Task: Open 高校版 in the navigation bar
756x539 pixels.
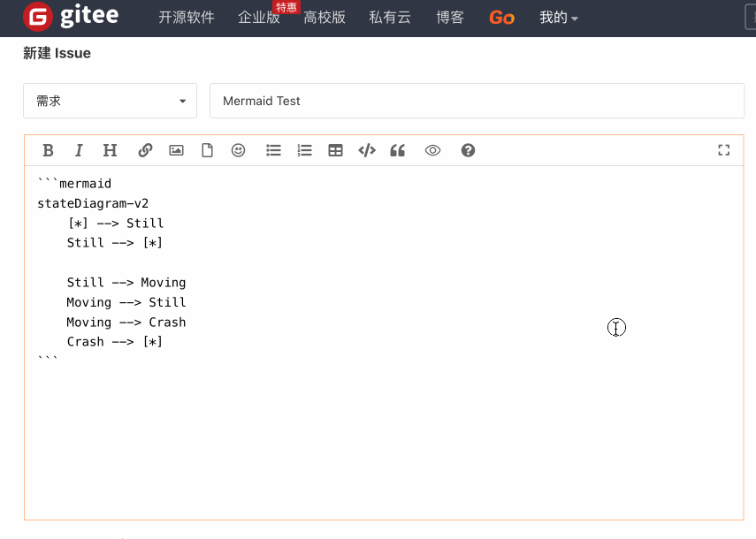Action: pyautogui.click(x=325, y=18)
